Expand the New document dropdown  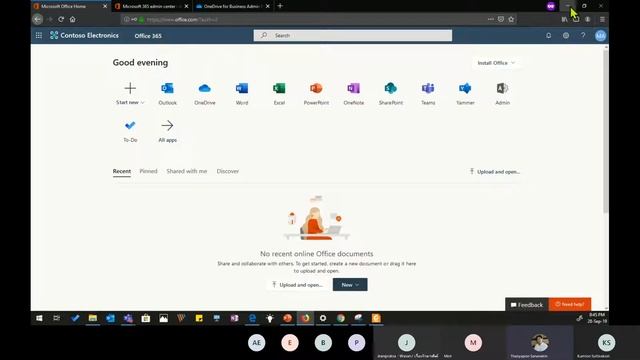(x=350, y=284)
